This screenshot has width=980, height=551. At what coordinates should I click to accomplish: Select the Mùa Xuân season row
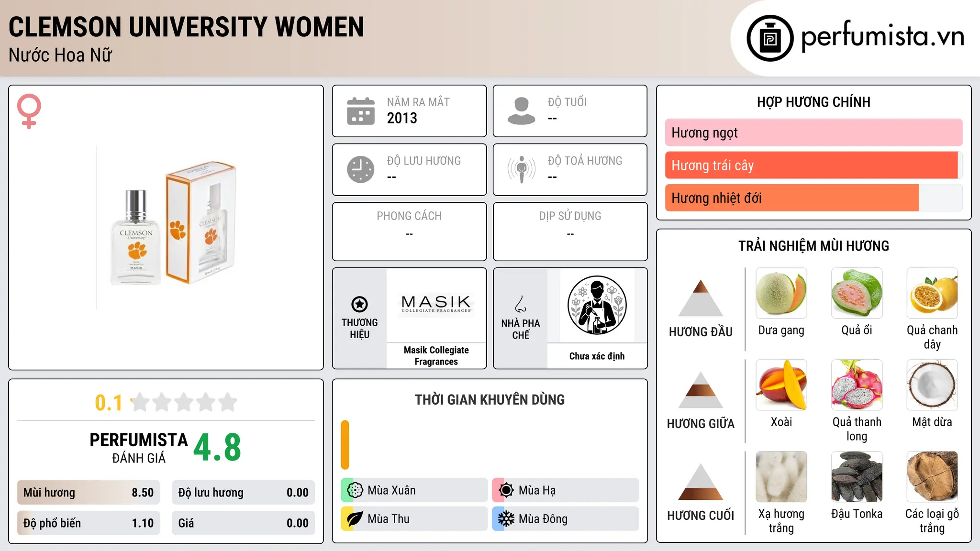pyautogui.click(x=414, y=490)
